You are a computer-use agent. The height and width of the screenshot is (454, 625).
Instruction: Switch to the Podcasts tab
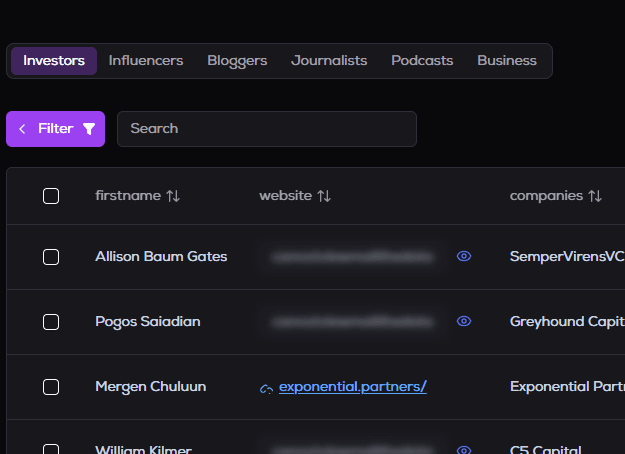point(422,61)
